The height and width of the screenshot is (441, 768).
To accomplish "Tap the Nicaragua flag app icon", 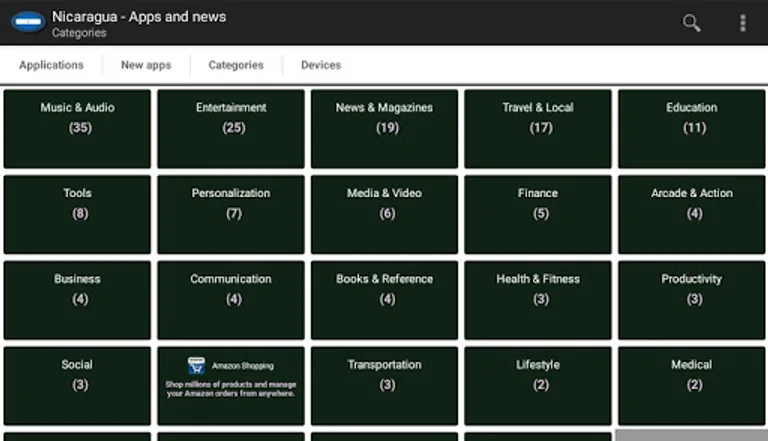I will 28,22.
